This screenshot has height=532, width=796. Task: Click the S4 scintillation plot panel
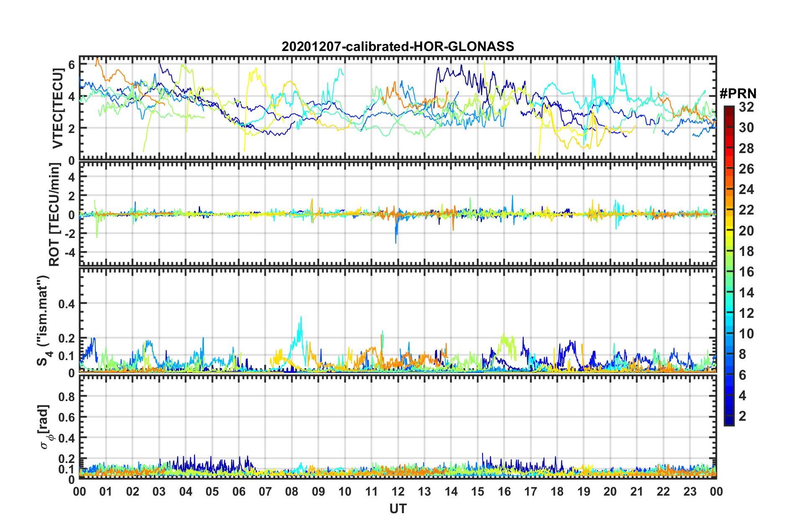pos(398,320)
